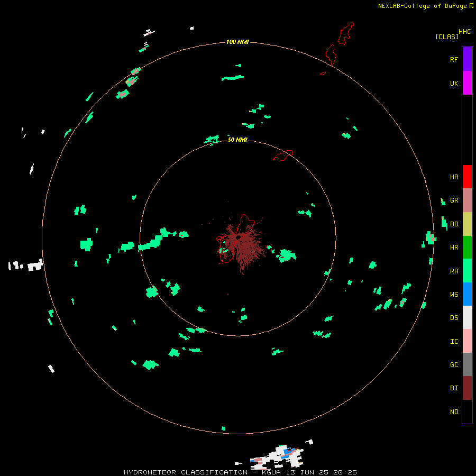Click the IC legend label
Screen dimensions: 476x476
coord(454,342)
